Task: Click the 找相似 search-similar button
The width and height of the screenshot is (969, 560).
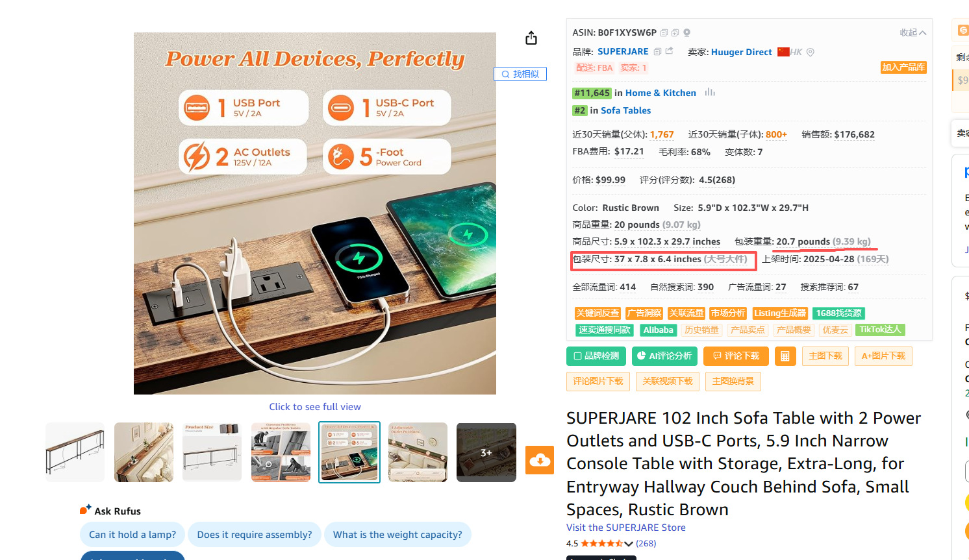Action: coord(520,74)
